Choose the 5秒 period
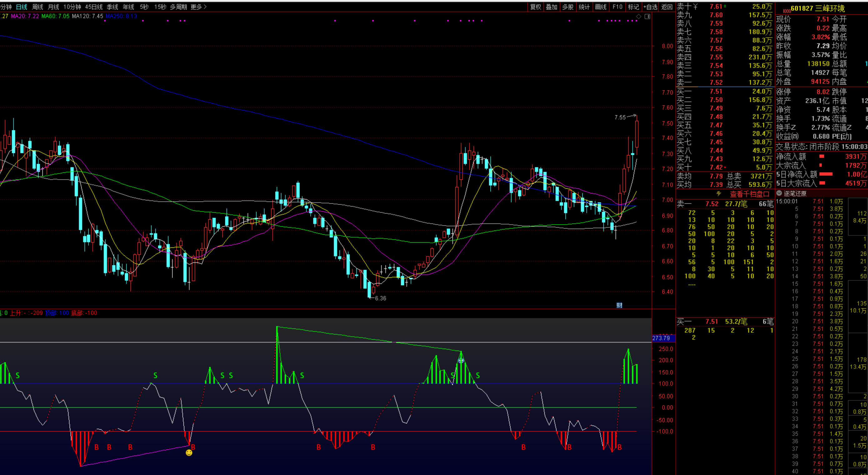The image size is (868, 475). point(144,7)
